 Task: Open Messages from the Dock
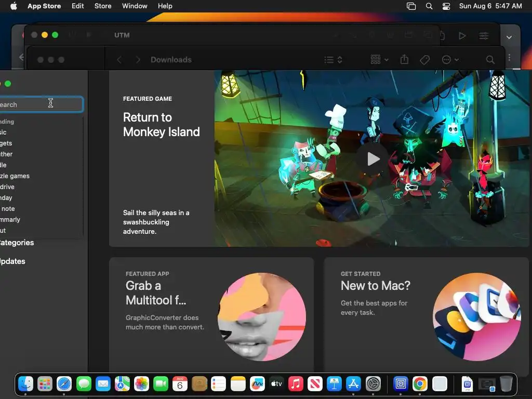(x=84, y=384)
